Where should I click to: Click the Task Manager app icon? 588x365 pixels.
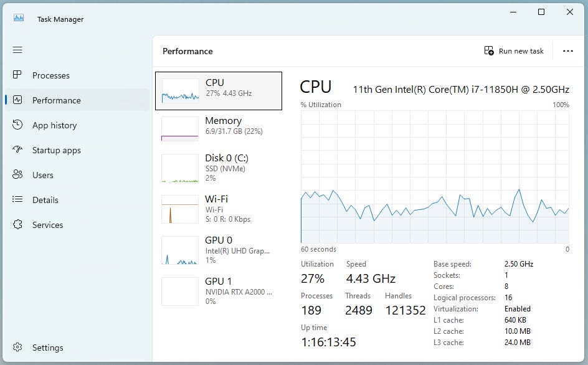tap(19, 18)
